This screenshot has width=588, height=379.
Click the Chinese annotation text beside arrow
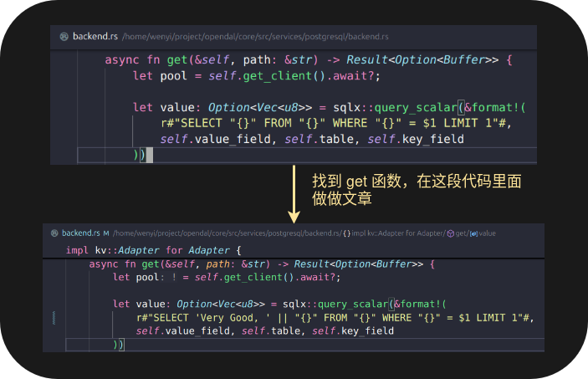click(416, 190)
